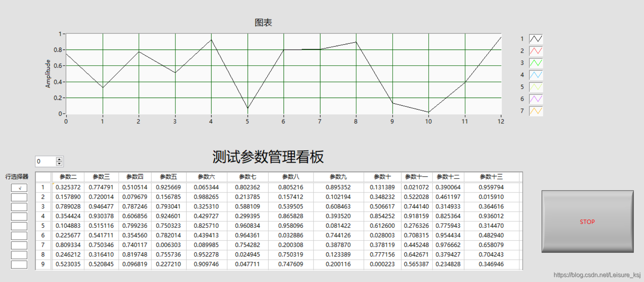Image resolution: width=644 pixels, height=282 pixels.
Task: Click the 参数五 column header
Action: [x=168, y=177]
